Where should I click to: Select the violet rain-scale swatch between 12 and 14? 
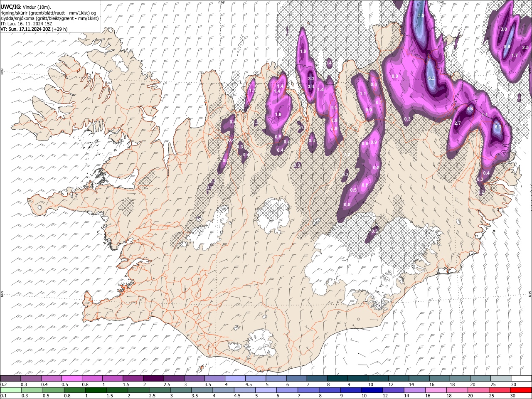tap(393, 390)
